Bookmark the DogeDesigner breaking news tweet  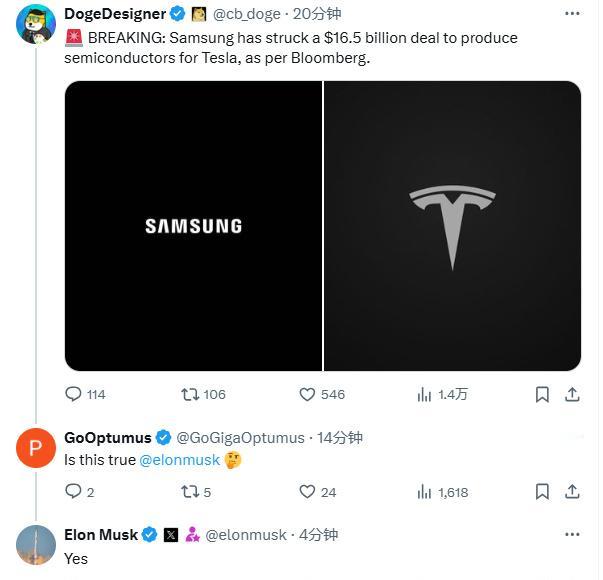tap(542, 394)
